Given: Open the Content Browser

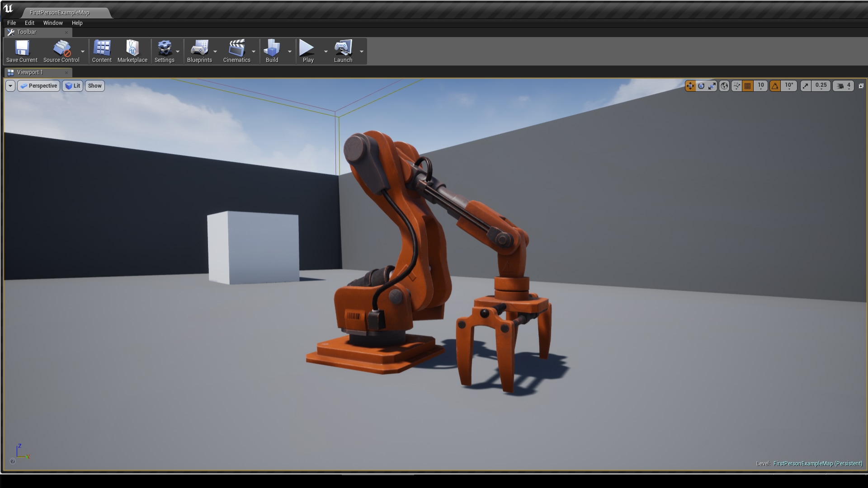Looking at the screenshot, I should 102,51.
